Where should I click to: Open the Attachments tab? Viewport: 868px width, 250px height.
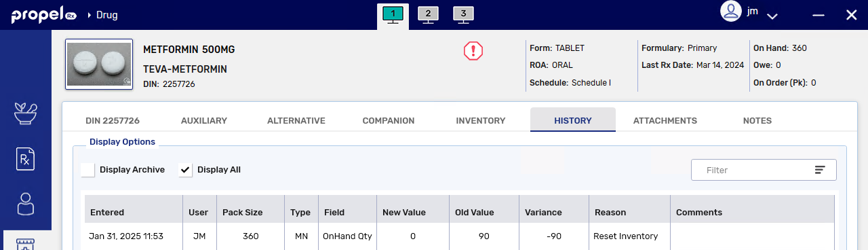tap(665, 120)
